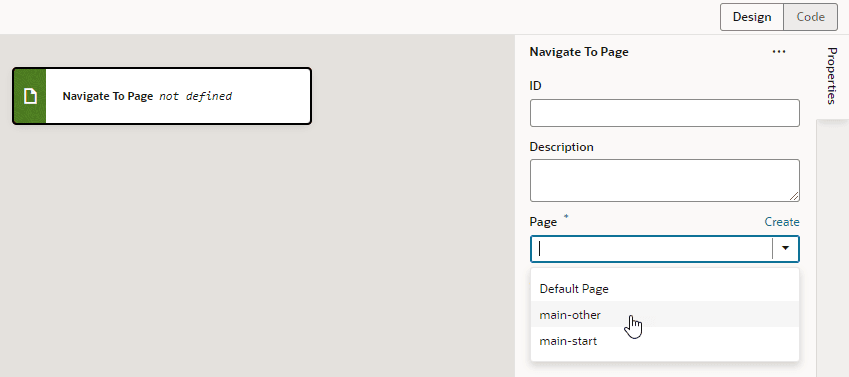Switch to Design view
This screenshot has width=849, height=377.
752,17
